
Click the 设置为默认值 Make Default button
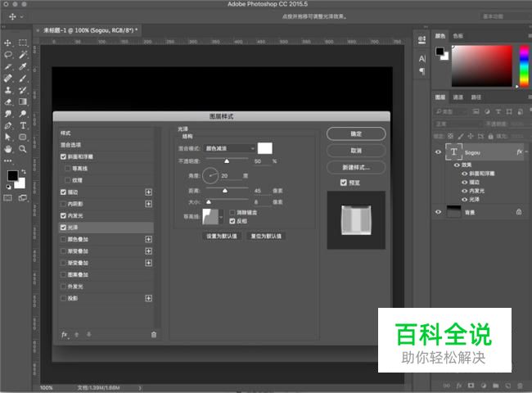click(x=222, y=236)
